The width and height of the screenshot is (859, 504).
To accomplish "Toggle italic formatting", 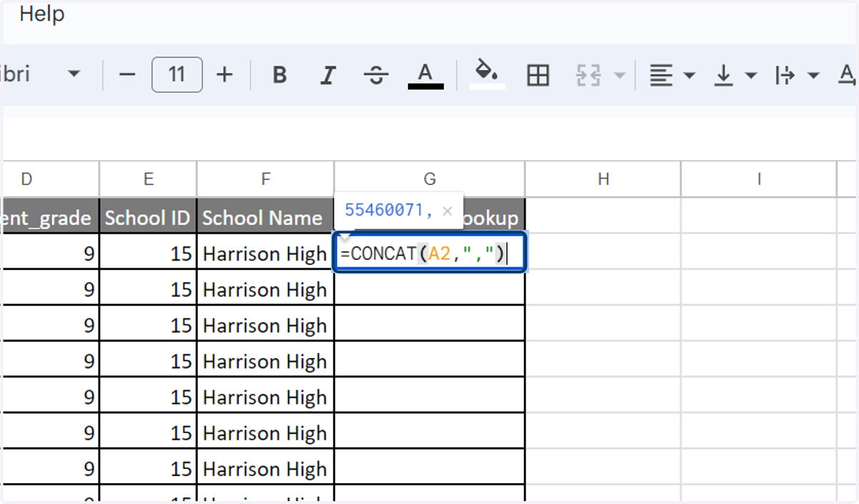I will pos(328,74).
